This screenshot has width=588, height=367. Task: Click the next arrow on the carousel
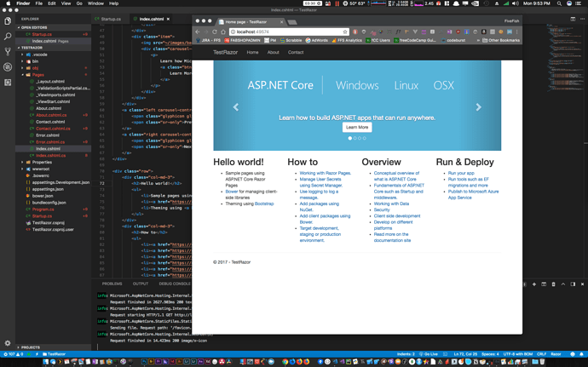[479, 107]
